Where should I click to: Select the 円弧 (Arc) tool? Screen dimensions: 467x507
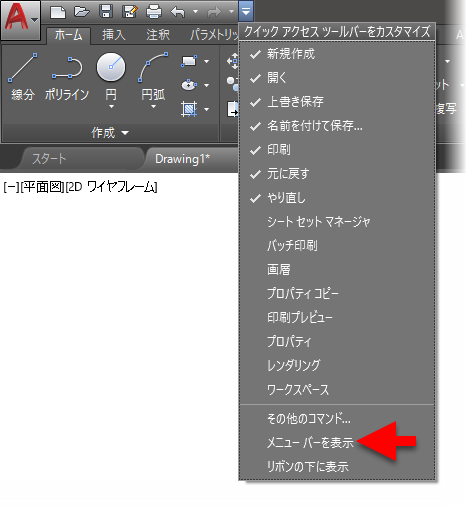point(153,76)
